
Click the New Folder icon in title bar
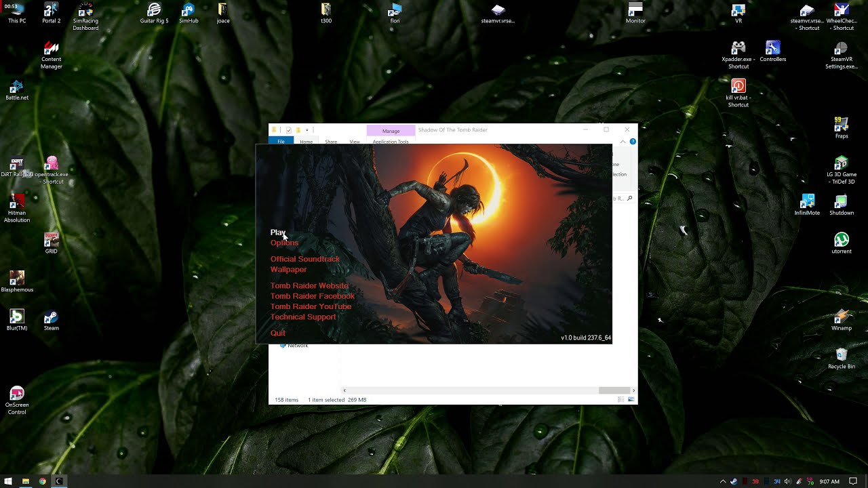[298, 129]
